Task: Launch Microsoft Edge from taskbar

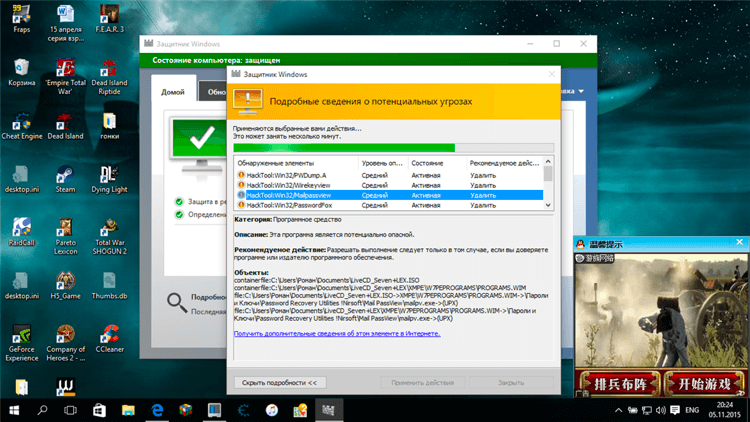Action: [x=157, y=410]
